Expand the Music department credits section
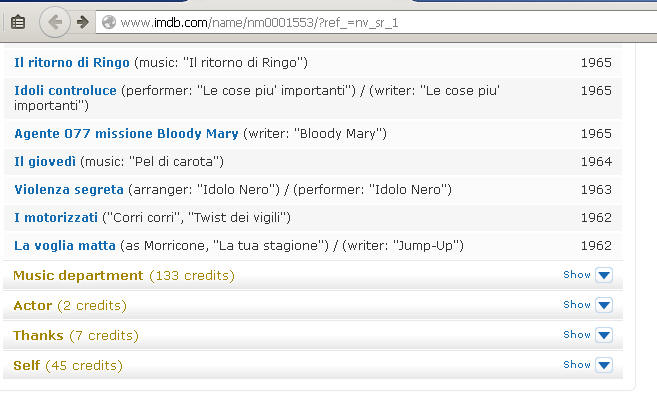Viewport: 657px width, 397px height. tap(124, 275)
